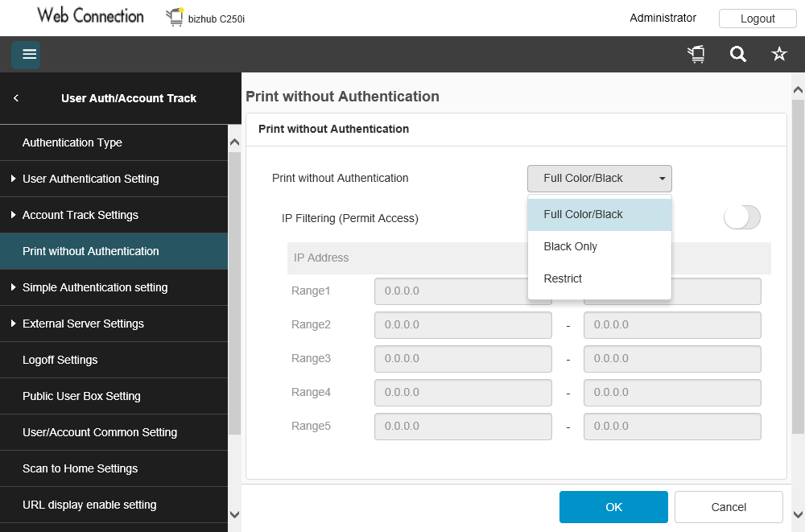Open the favorites star icon

pos(778,55)
